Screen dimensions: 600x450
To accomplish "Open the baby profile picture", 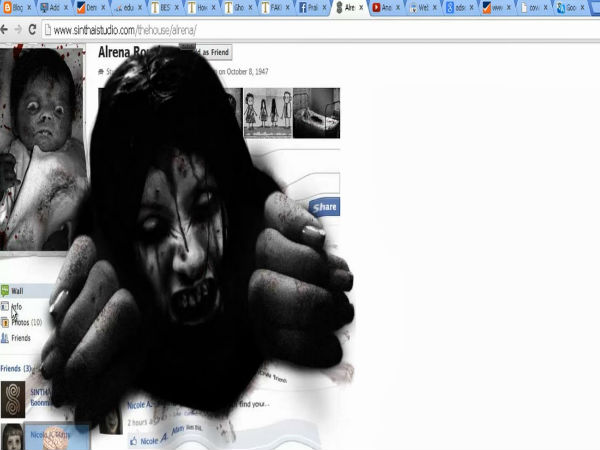I will point(42,148).
